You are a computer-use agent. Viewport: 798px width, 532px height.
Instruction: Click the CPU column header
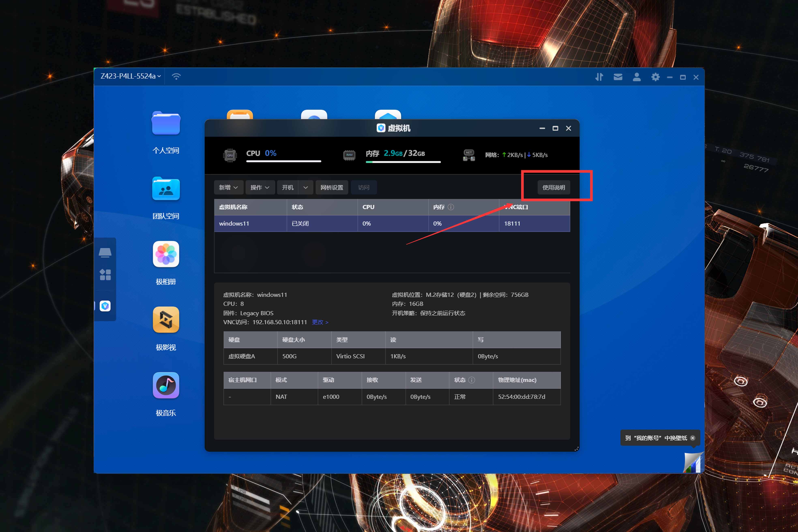pyautogui.click(x=393, y=207)
